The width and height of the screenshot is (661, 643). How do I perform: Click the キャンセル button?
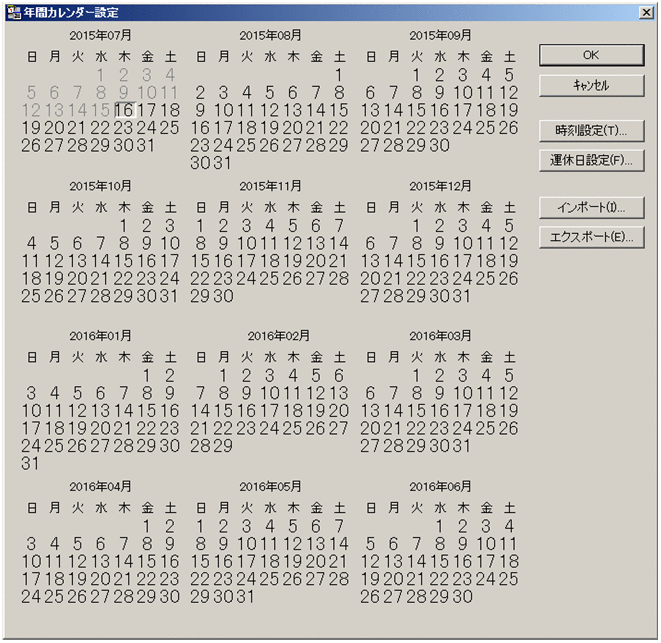tap(591, 86)
